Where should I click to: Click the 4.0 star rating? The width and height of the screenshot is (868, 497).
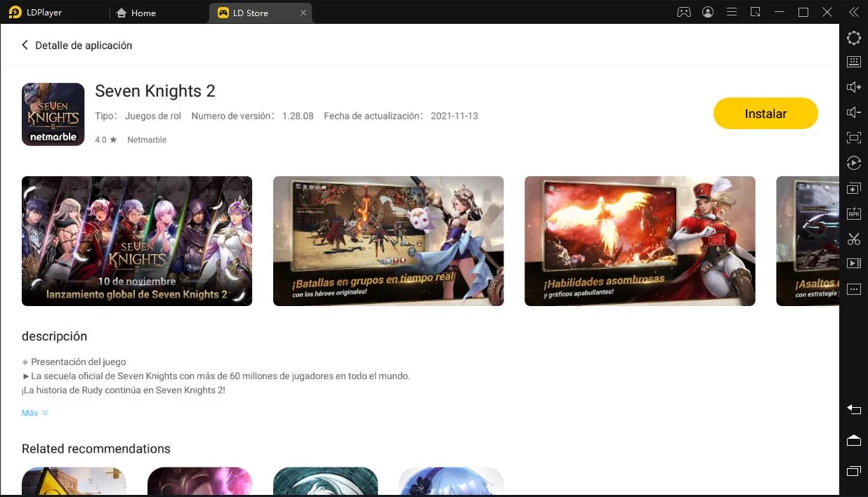106,140
